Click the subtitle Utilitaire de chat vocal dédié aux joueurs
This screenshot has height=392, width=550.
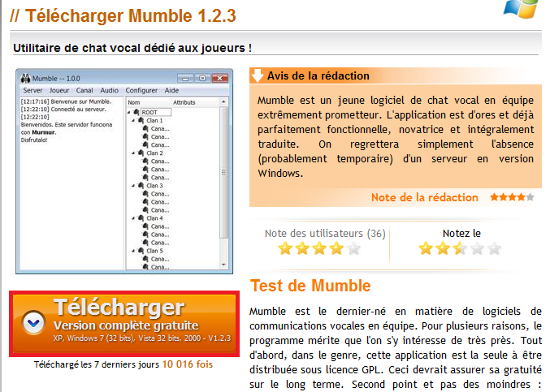tap(132, 48)
